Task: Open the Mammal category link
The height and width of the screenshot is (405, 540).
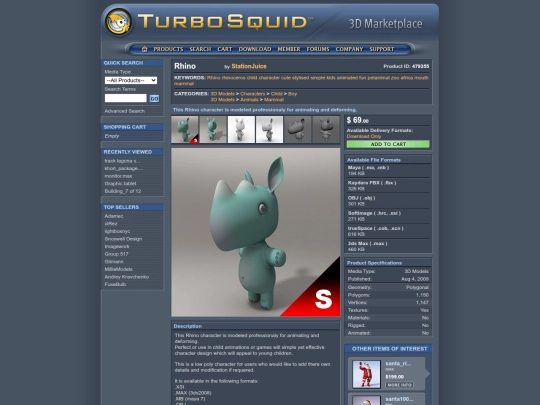Action: pos(274,100)
